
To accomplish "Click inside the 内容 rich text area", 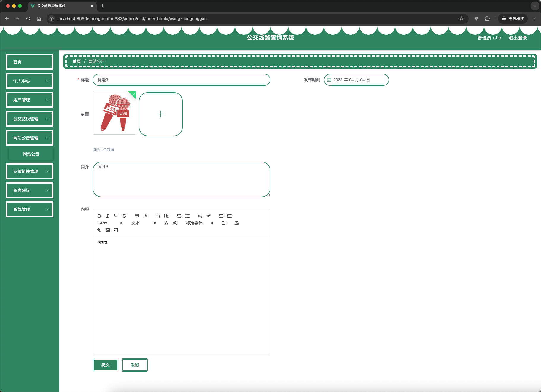I will pos(182,295).
